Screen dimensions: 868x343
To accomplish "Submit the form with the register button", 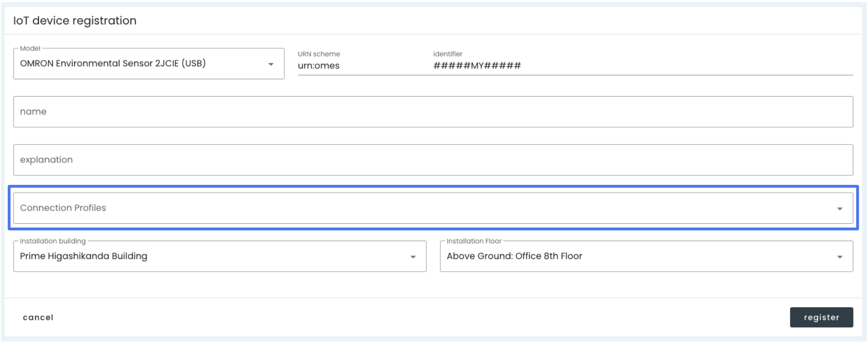I will pyautogui.click(x=821, y=317).
